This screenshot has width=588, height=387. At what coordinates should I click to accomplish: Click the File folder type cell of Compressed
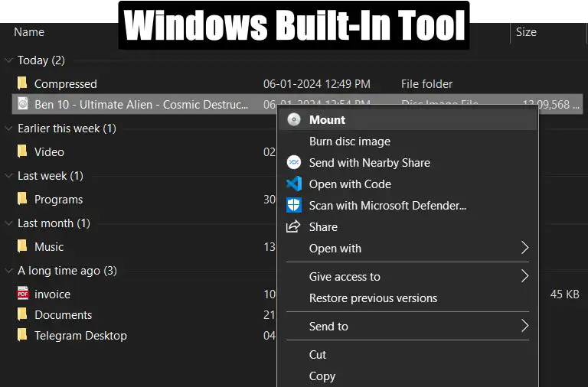click(x=426, y=84)
